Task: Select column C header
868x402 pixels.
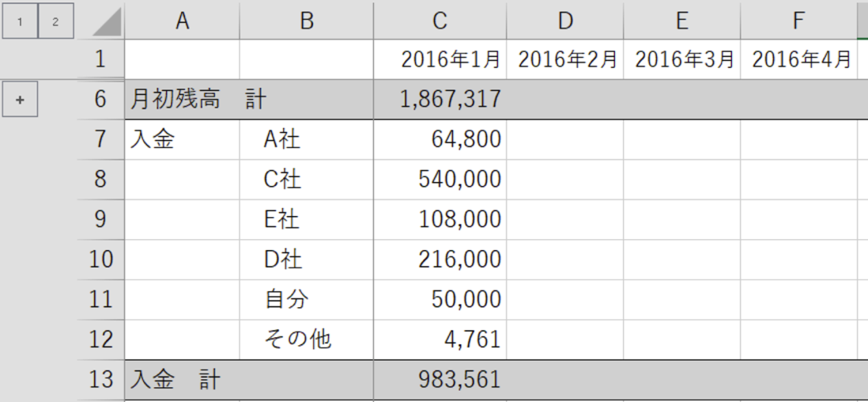Action: click(x=440, y=21)
